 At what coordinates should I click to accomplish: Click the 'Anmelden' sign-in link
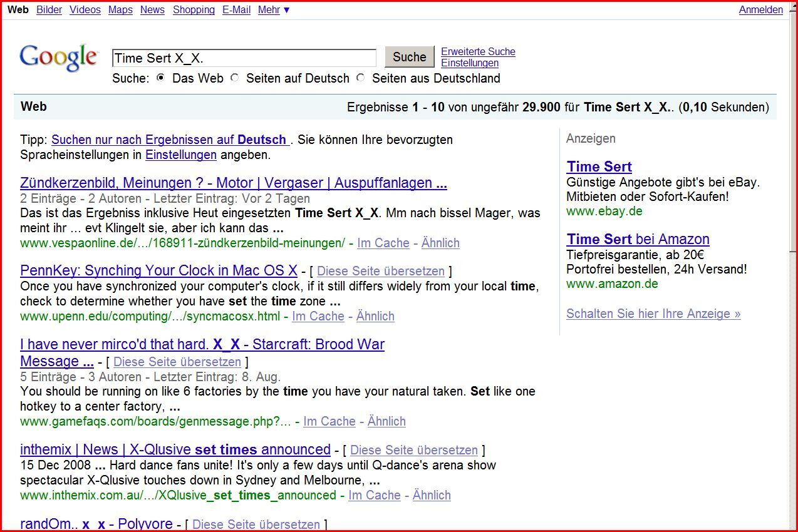[760, 10]
